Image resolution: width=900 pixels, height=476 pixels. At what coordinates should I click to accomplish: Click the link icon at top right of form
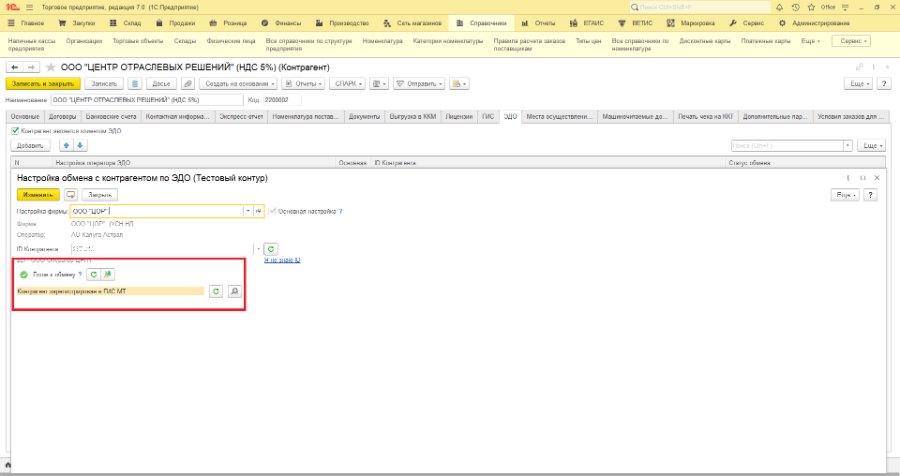tap(859, 67)
